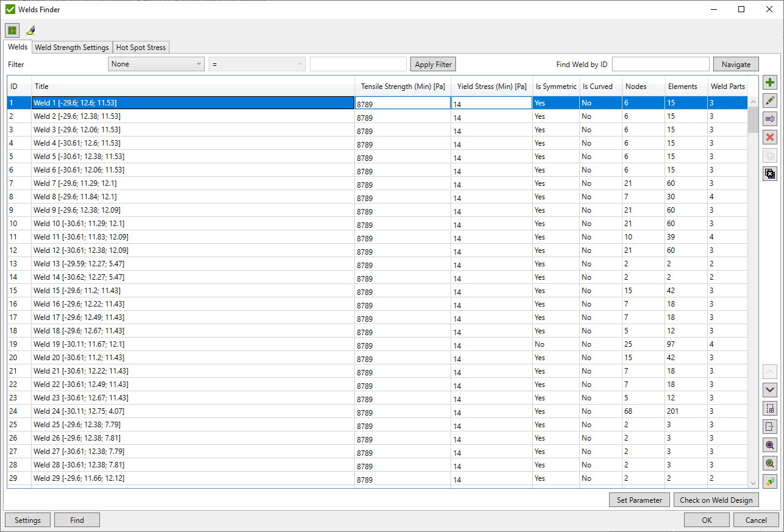Click the purple magnifier icon
784x532 pixels.
click(x=770, y=445)
